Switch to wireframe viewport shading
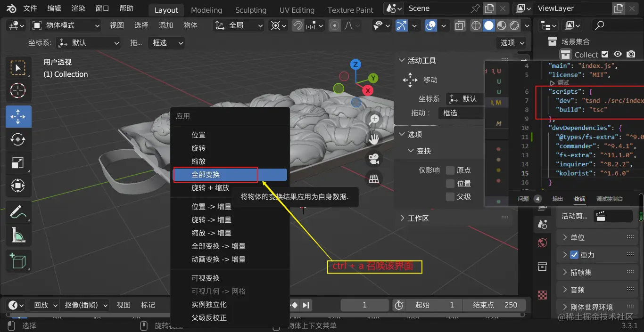Screen dimensions: 644x332 [x=476, y=25]
